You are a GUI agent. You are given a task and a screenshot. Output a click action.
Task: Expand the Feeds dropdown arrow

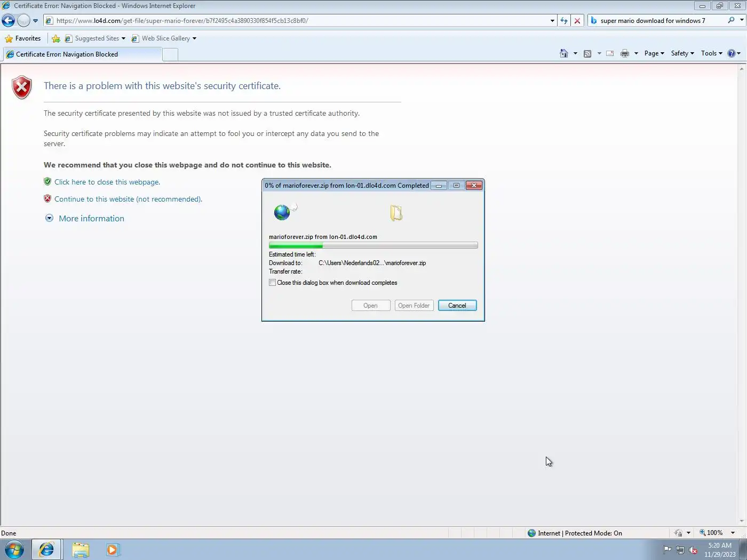599,53
